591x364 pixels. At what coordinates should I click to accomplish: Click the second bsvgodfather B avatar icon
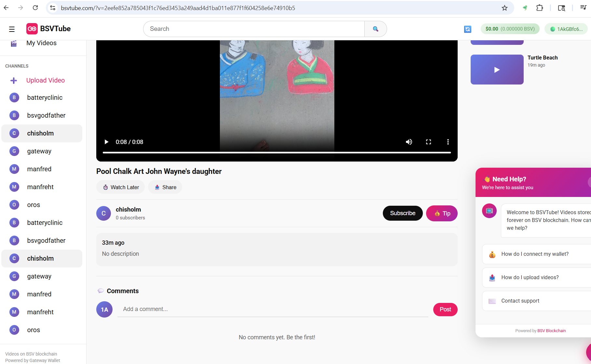[x=14, y=240]
